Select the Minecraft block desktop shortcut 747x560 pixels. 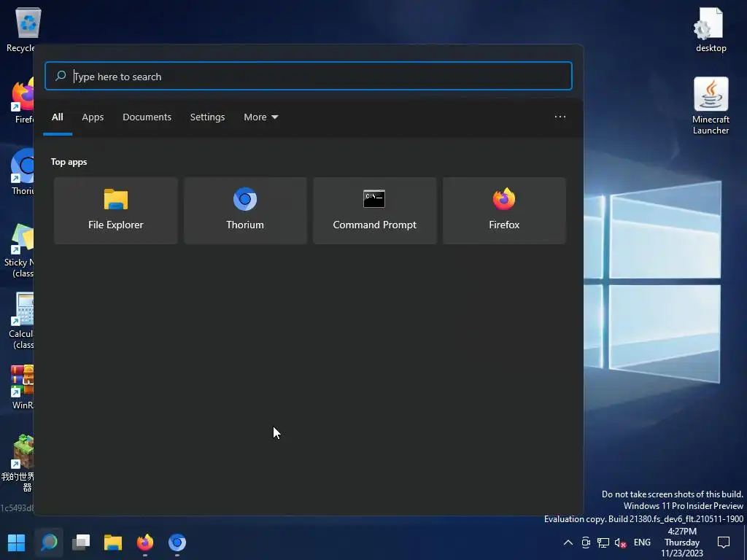(19, 463)
